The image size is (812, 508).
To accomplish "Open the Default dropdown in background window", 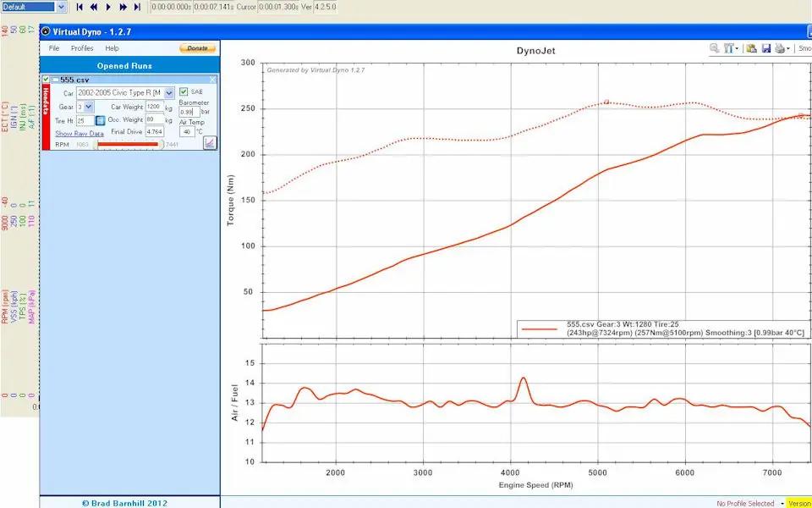I will (x=61, y=7).
